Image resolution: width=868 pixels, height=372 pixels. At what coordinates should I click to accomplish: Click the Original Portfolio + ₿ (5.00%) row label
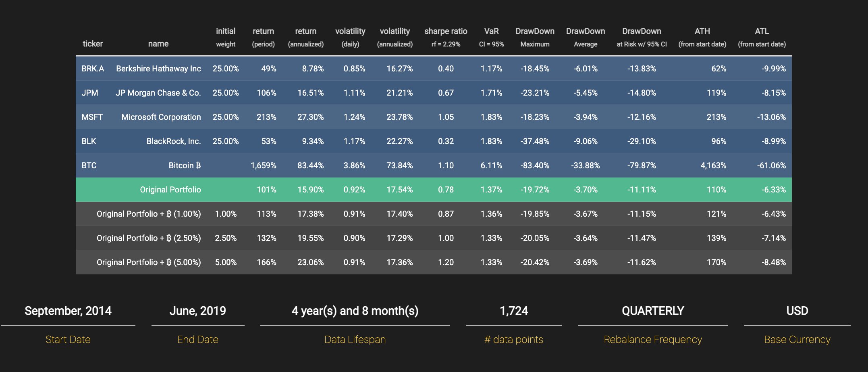[x=149, y=262]
